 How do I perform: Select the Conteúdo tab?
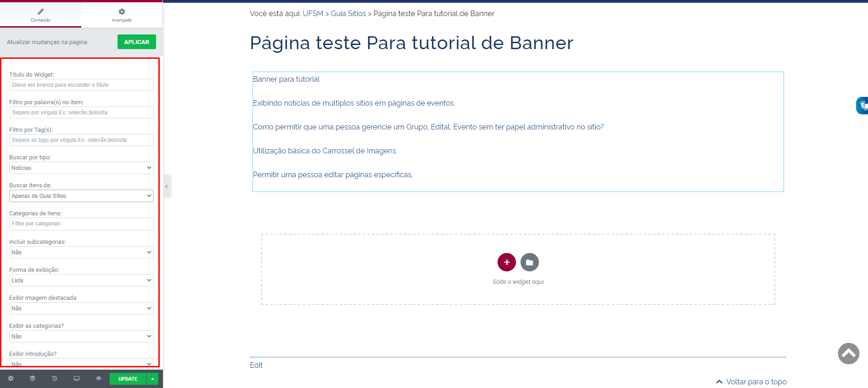coord(40,15)
